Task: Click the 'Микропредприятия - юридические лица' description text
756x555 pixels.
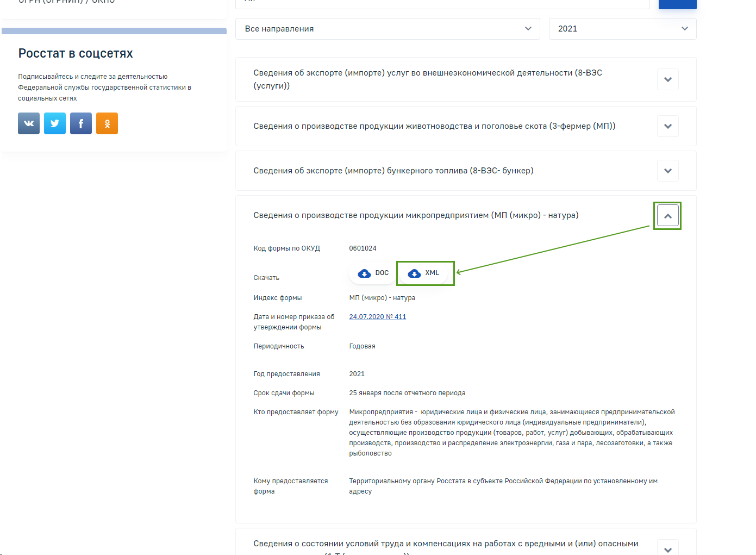Action: (512, 433)
